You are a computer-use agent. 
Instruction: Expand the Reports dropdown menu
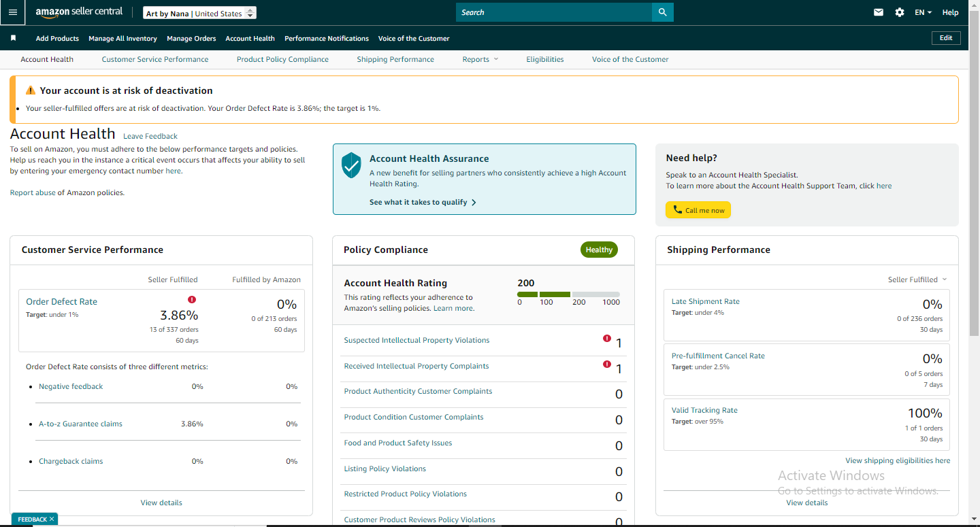480,59
